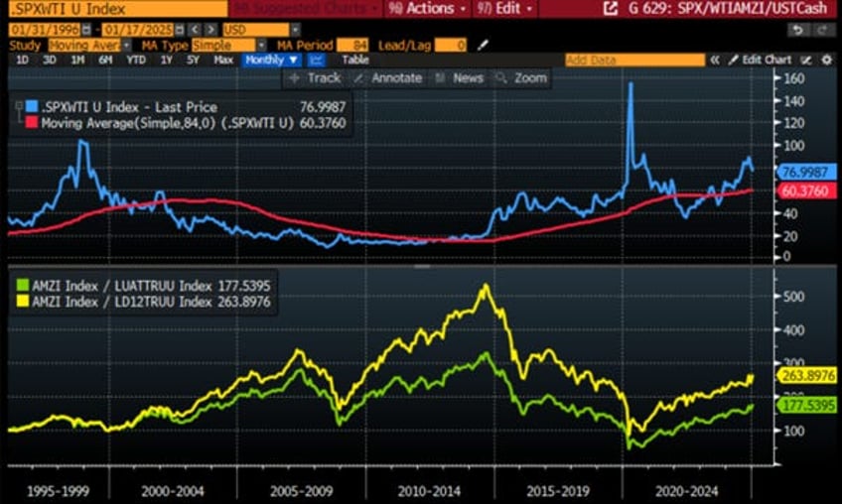This screenshot has width=842, height=504.
Task: Open the News overlay tool
Action: point(460,78)
